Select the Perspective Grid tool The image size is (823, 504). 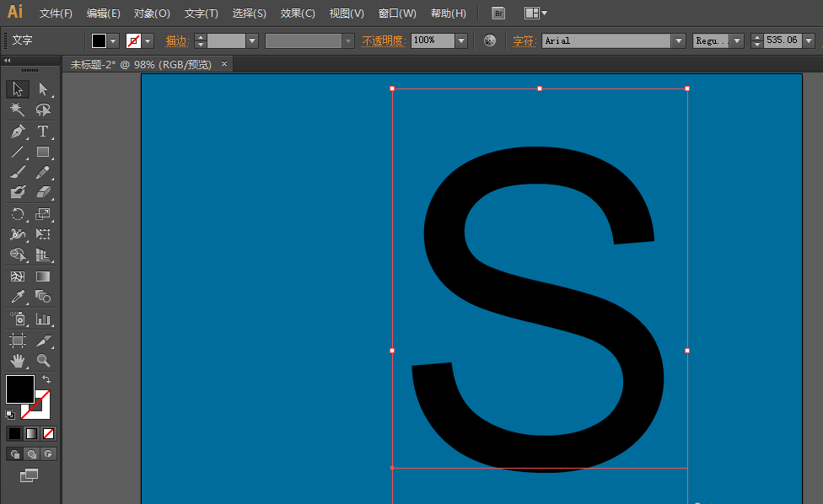43,255
